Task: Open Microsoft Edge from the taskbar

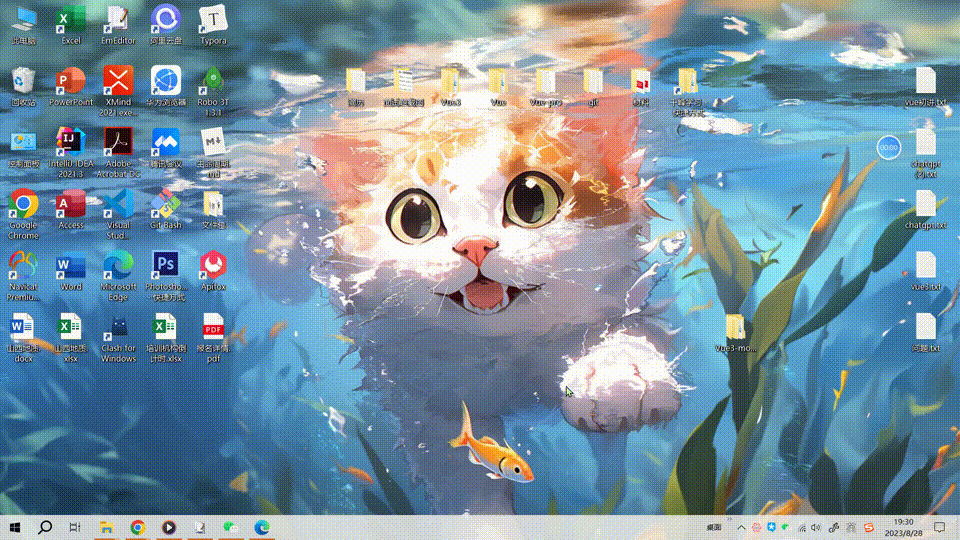Action: pos(262,527)
